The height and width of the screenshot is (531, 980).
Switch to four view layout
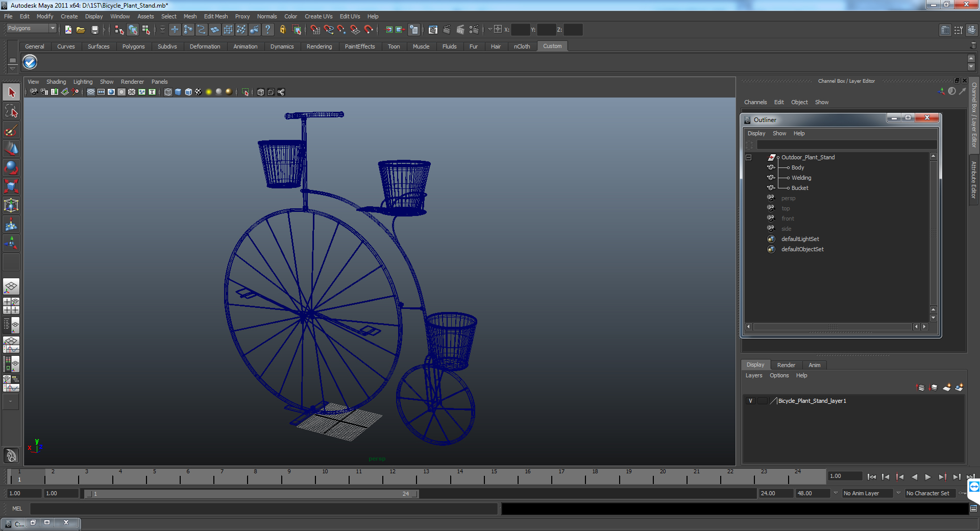11,306
